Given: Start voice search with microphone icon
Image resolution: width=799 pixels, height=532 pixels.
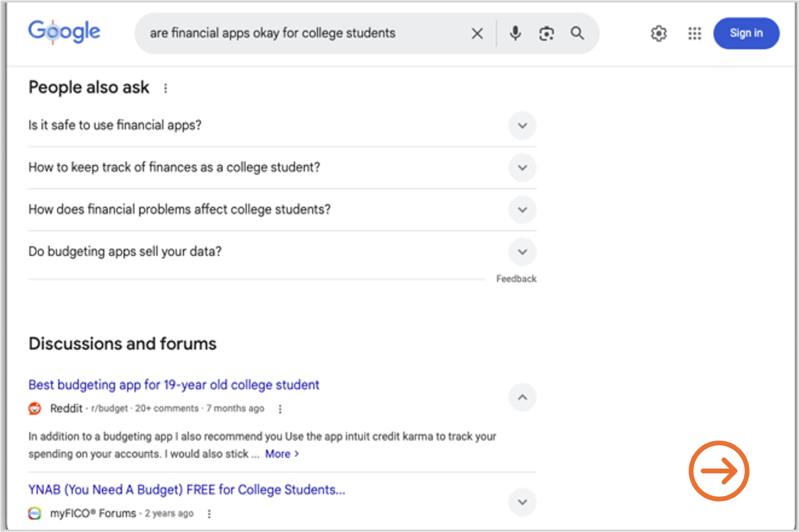Looking at the screenshot, I should [x=515, y=34].
